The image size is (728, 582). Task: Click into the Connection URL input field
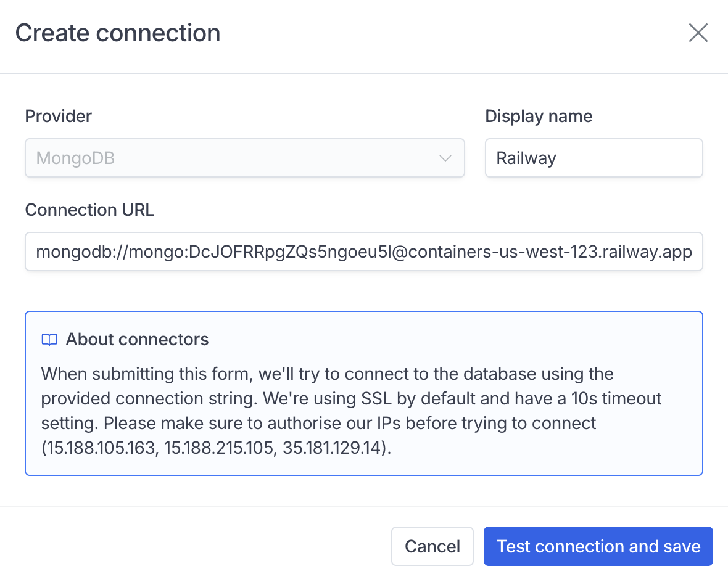pos(364,252)
